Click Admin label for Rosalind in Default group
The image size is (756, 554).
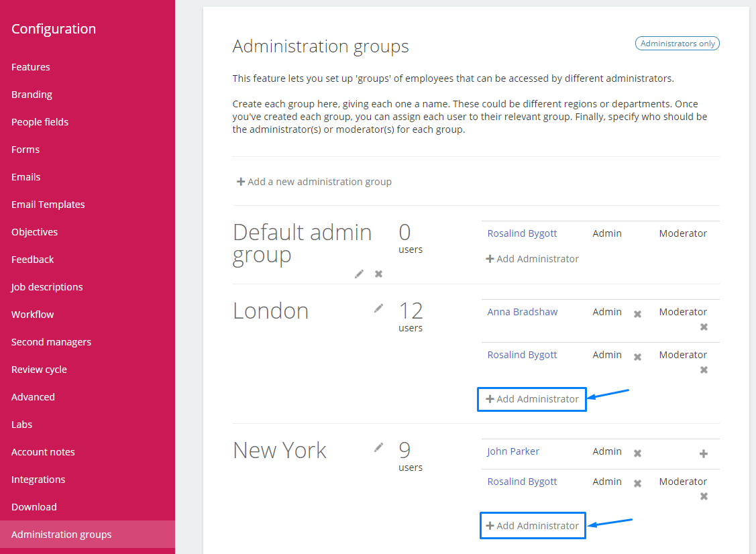click(x=607, y=233)
